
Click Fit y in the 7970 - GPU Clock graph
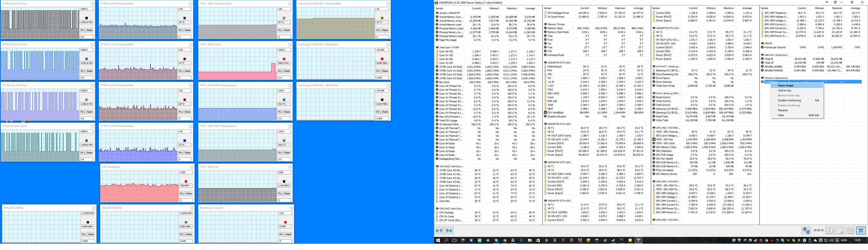(280, 71)
